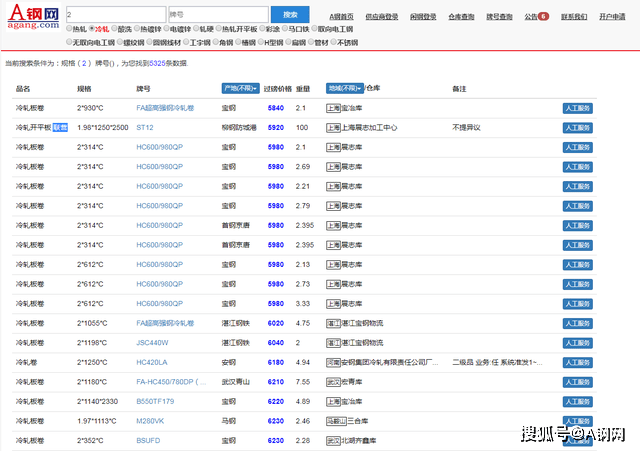Image resolution: width=640 pixels, height=451 pixels.
Task: Click 三合库 warehouse on the M280VK row
Action: (358, 421)
